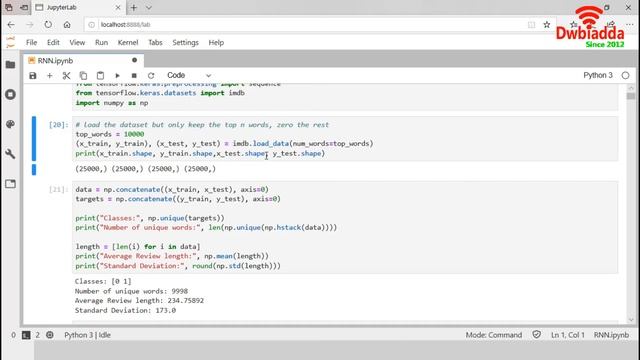Click the top_words = 10000 line

(x=109, y=134)
